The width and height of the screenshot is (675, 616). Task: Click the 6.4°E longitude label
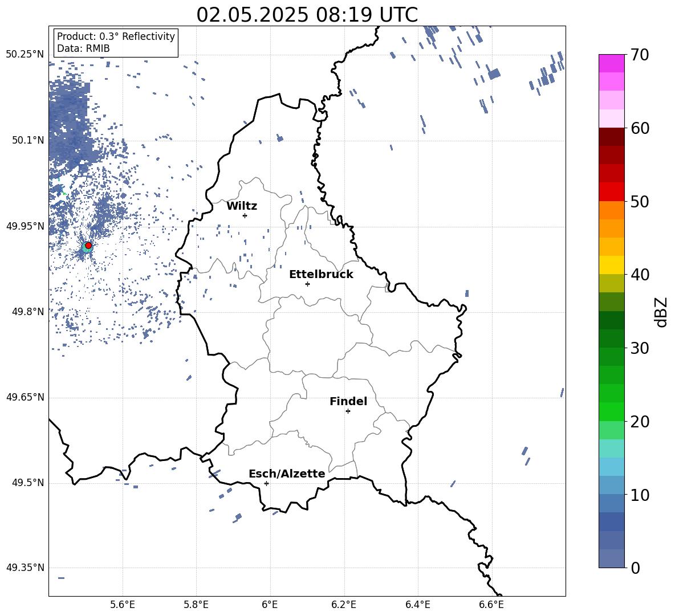418,605
